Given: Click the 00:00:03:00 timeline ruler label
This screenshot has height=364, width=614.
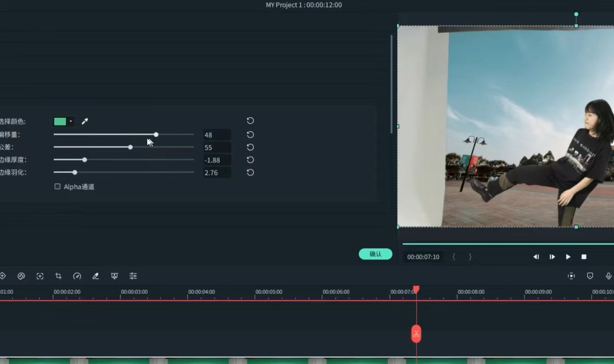Looking at the screenshot, I should pos(134,292).
